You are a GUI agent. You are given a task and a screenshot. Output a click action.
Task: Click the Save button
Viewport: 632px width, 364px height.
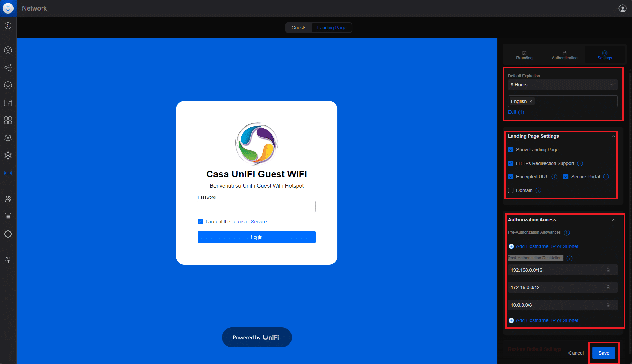pyautogui.click(x=604, y=353)
